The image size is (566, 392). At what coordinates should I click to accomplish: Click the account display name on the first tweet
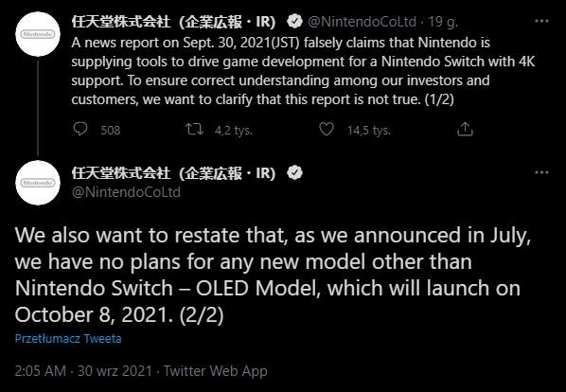173,22
